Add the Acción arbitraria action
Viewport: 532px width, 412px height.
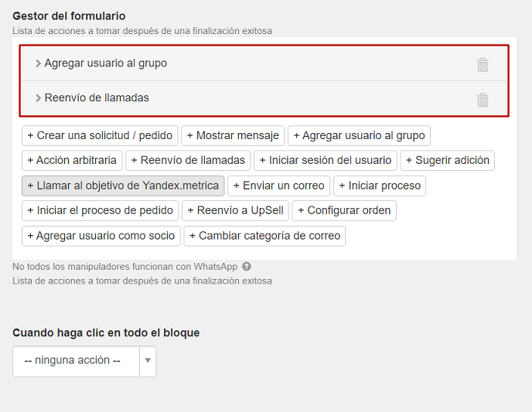(x=72, y=160)
